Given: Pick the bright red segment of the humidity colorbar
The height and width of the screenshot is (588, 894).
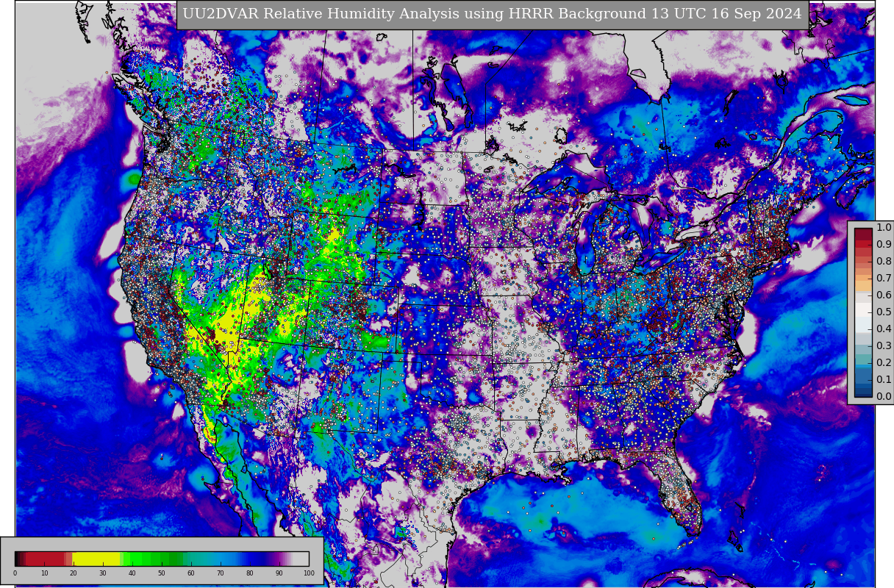Looking at the screenshot, I should (45, 559).
